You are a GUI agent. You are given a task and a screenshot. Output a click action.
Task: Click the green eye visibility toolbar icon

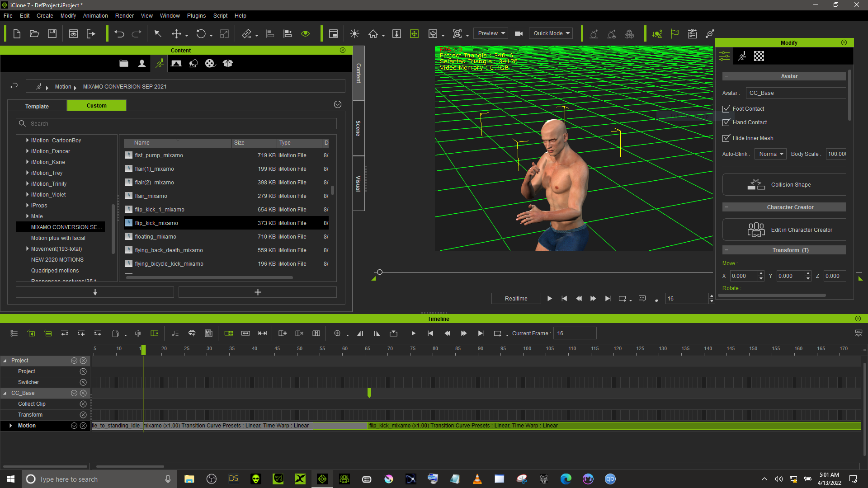pos(306,34)
